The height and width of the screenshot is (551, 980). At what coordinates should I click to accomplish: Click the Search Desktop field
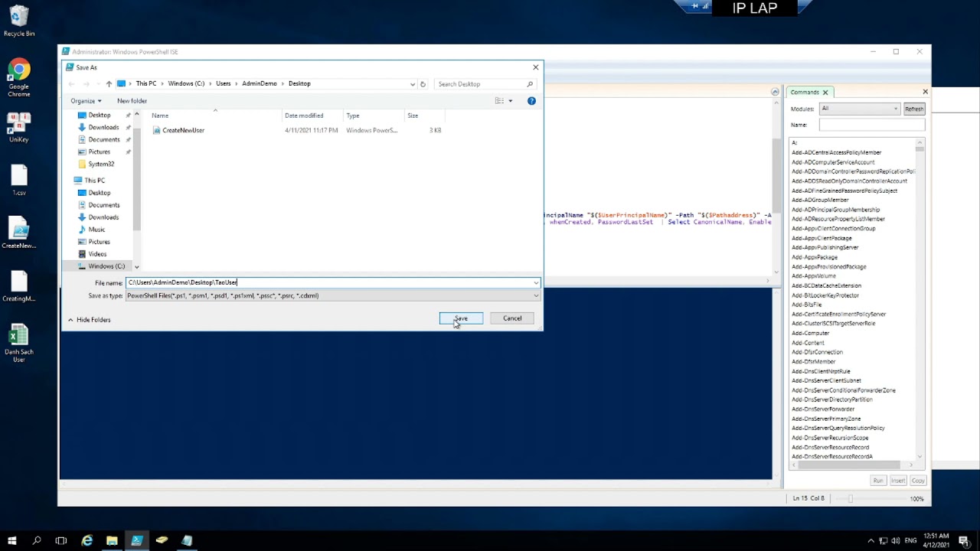(x=479, y=84)
